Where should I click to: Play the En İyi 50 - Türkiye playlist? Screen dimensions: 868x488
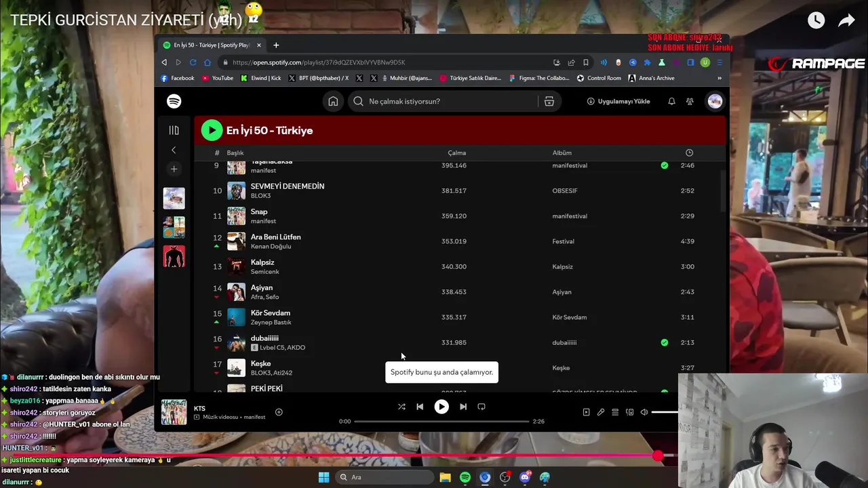tap(212, 130)
